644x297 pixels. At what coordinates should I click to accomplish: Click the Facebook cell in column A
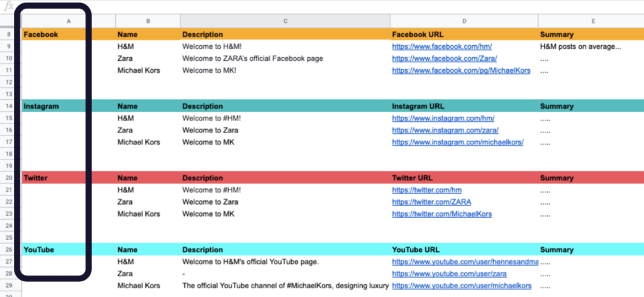pyautogui.click(x=69, y=35)
